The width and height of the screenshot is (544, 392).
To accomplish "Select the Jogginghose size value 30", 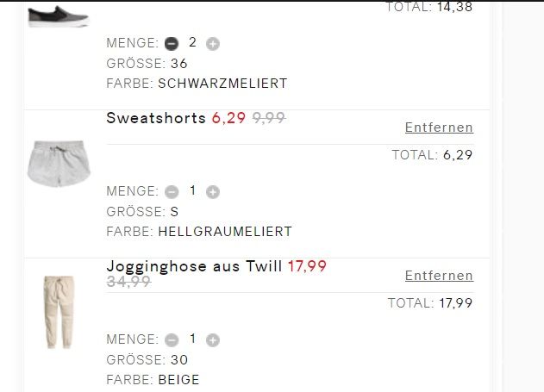I will pyautogui.click(x=179, y=359).
